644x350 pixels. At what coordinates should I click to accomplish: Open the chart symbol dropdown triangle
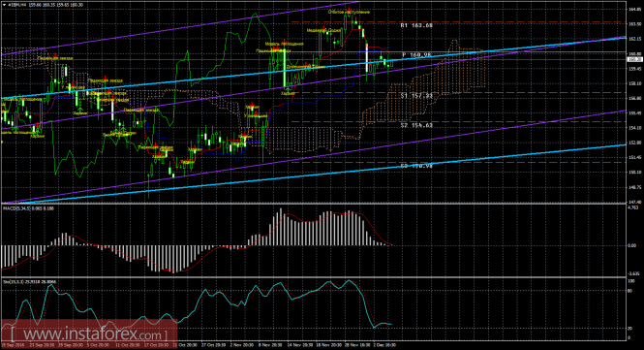5,5
